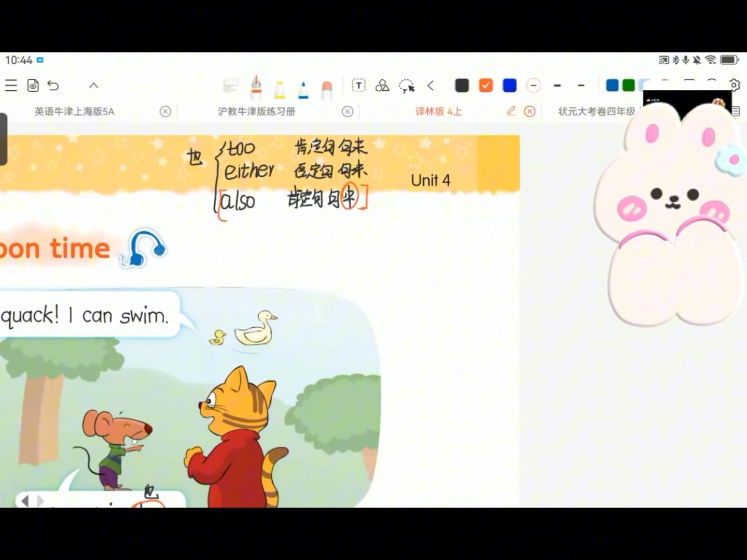The height and width of the screenshot is (560, 747).
Task: Select the fountain pen tool
Action: coord(256,87)
